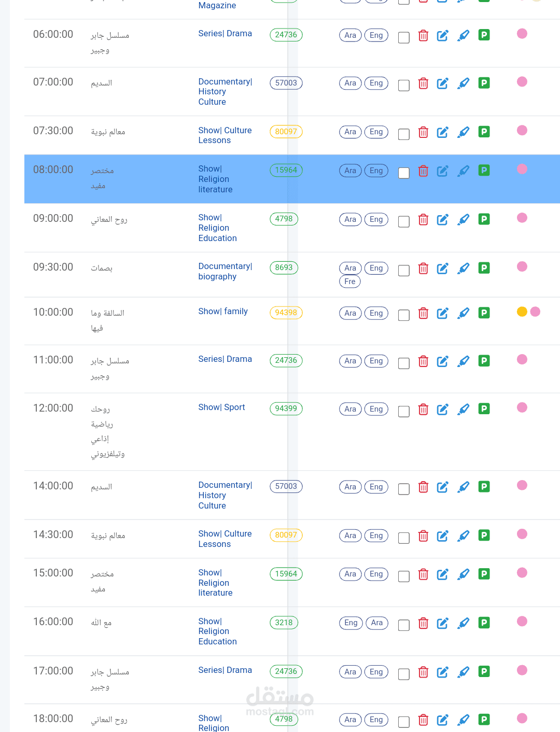Click green P icon on 08:00:00 row

pyautogui.click(x=484, y=170)
